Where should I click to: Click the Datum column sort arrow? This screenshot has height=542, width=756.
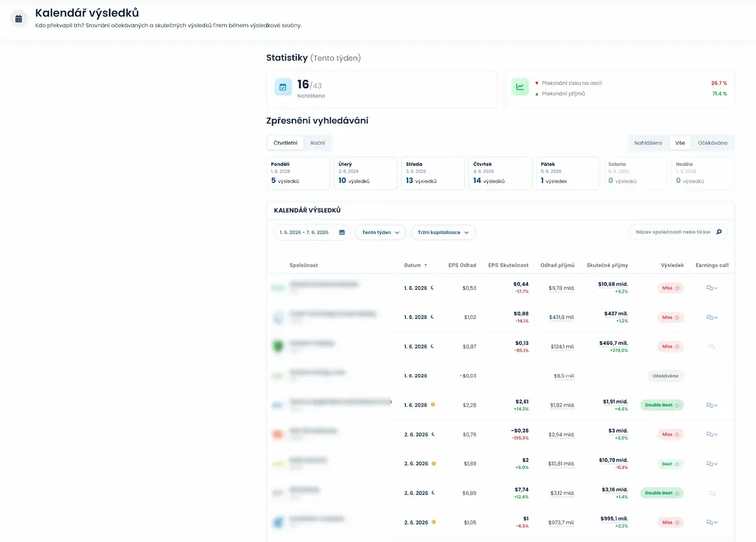[425, 265]
